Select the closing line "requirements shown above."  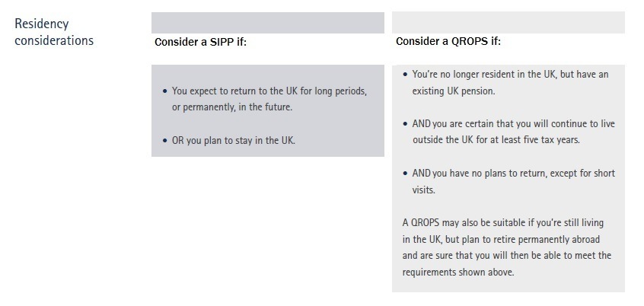[x=458, y=272]
